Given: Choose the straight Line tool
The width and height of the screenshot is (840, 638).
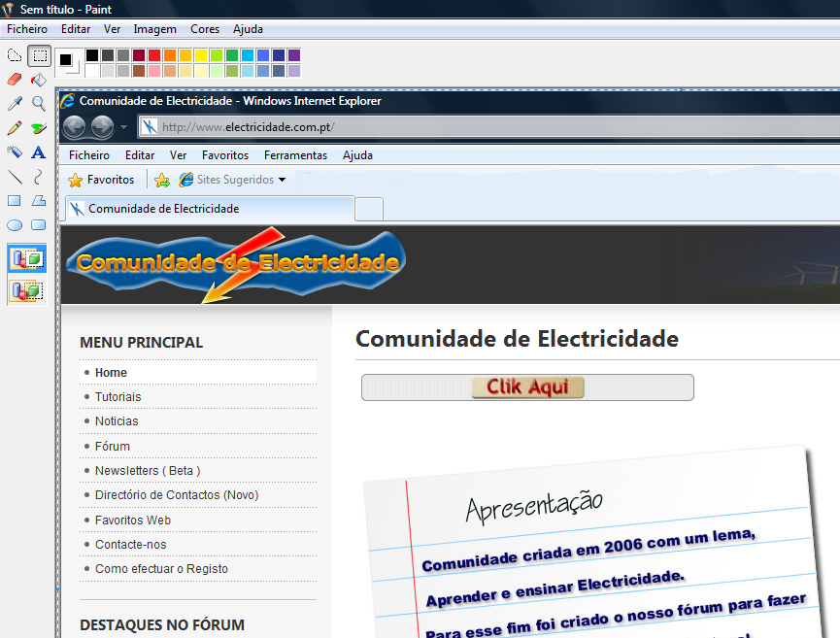Looking at the screenshot, I should click(15, 177).
